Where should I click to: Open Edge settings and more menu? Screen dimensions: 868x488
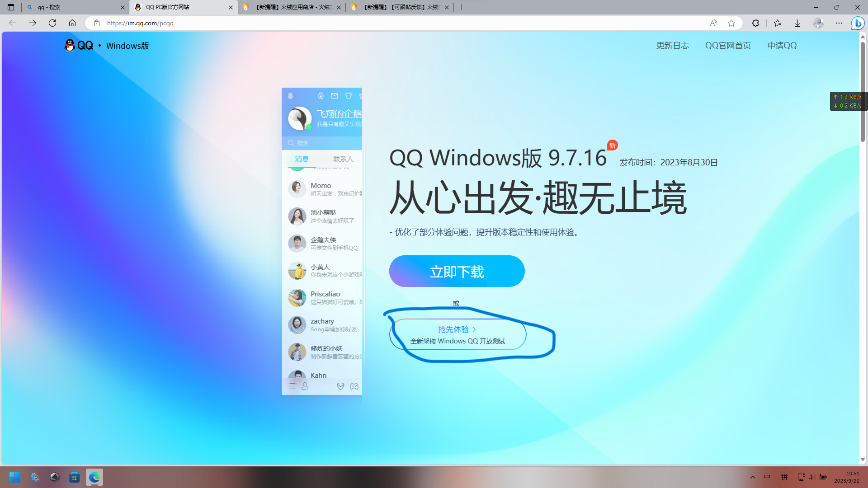[x=839, y=23]
